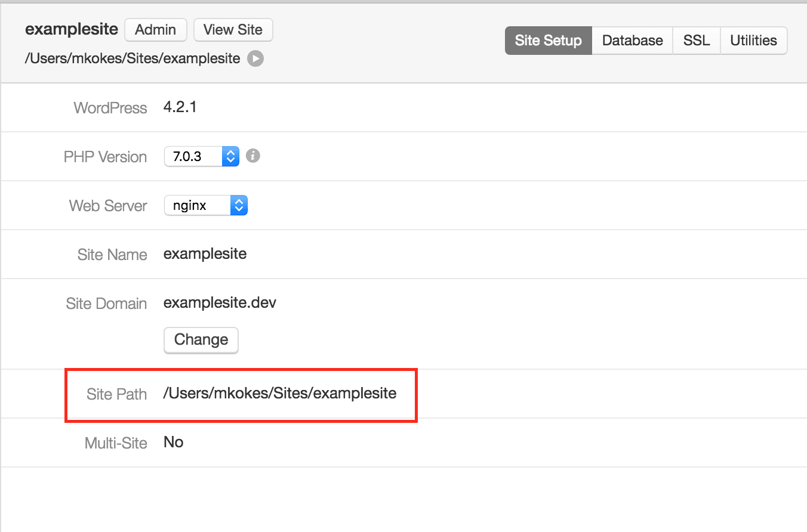Open the Web Server nginx dropdown
807x532 pixels.
click(x=206, y=206)
